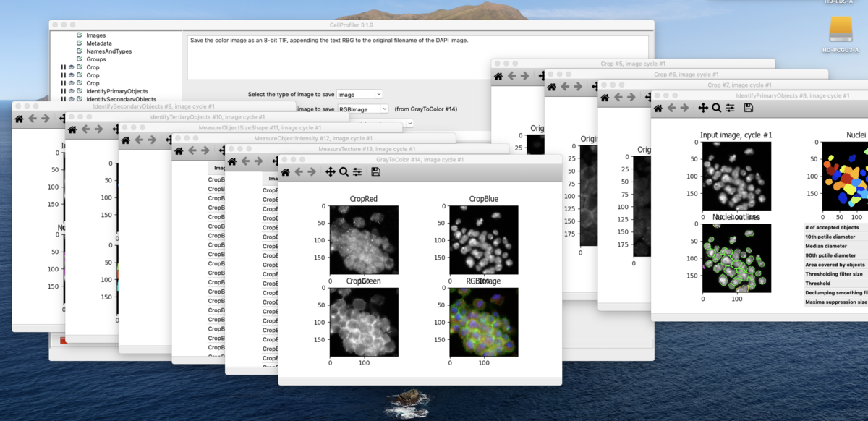Screen dimensions: 868x421
Task: Click Forward arrow in Crop #5 window
Action: (x=524, y=76)
